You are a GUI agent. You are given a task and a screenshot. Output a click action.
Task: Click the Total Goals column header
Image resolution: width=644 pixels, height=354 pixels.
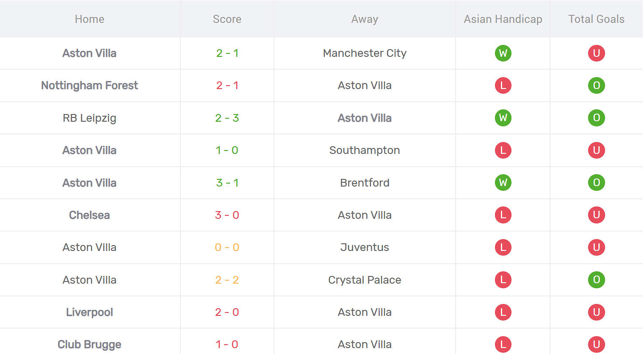click(596, 19)
